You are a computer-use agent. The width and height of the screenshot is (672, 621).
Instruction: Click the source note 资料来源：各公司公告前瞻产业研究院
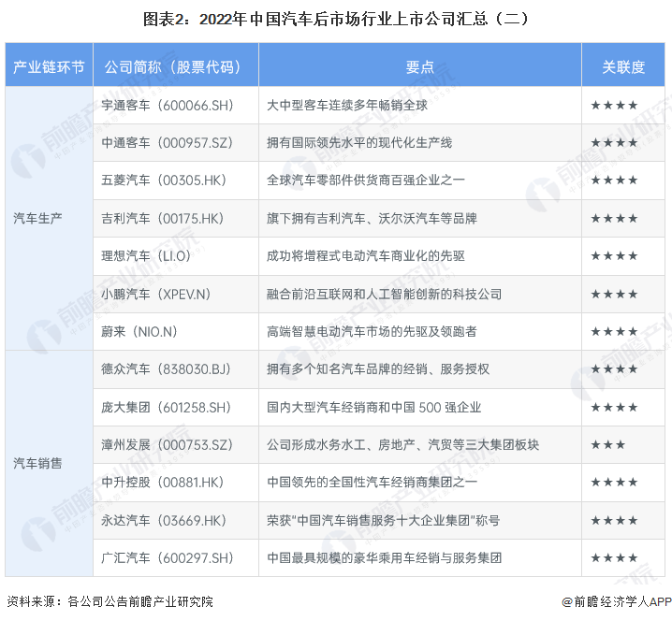pos(110,601)
